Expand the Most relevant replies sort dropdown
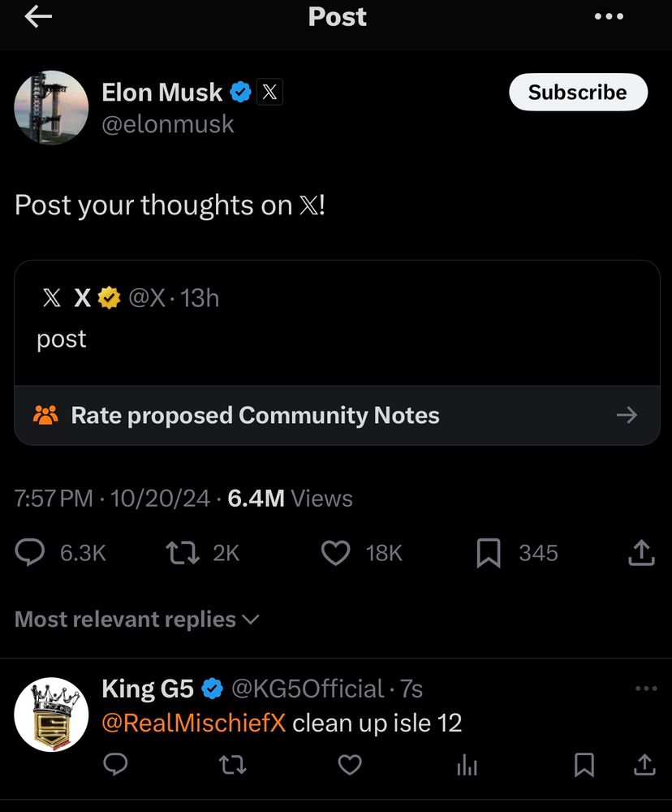Screen dimensions: 672x812 coord(137,620)
